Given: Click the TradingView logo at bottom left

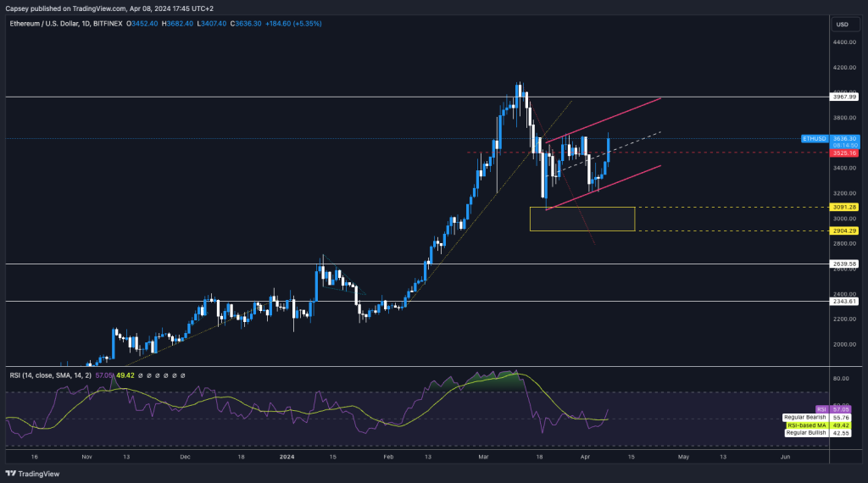Looking at the screenshot, I should [x=32, y=474].
